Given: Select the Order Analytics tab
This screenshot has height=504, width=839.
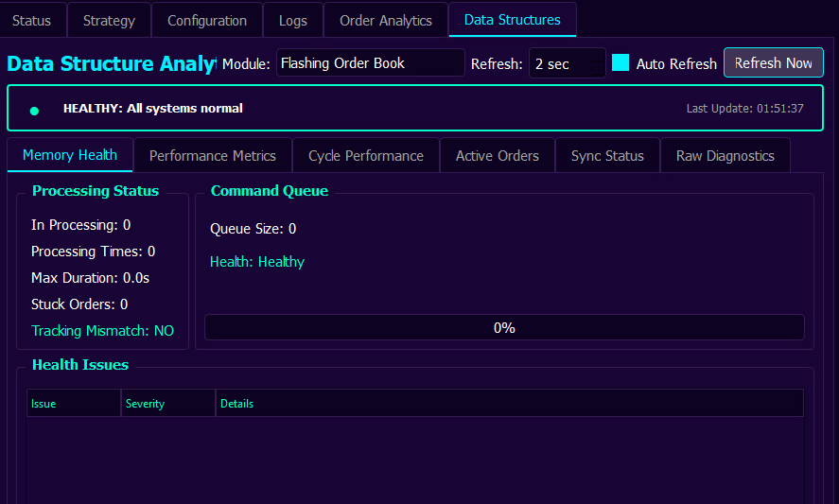Looking at the screenshot, I should (x=386, y=20).
